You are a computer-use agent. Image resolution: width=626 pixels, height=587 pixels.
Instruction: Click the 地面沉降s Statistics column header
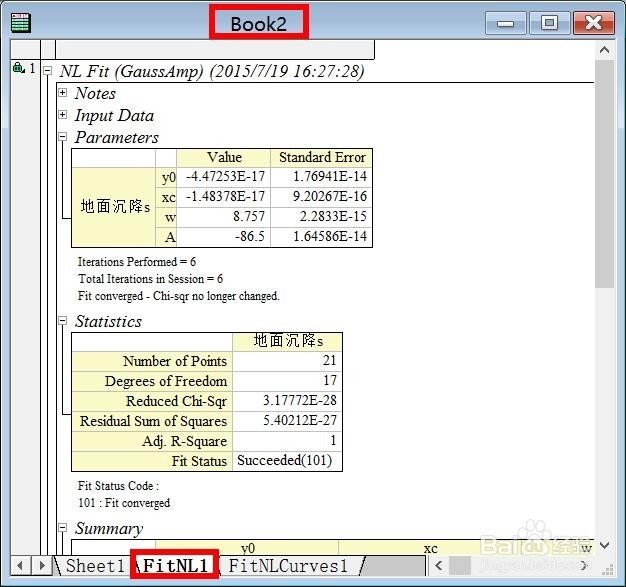pos(287,341)
